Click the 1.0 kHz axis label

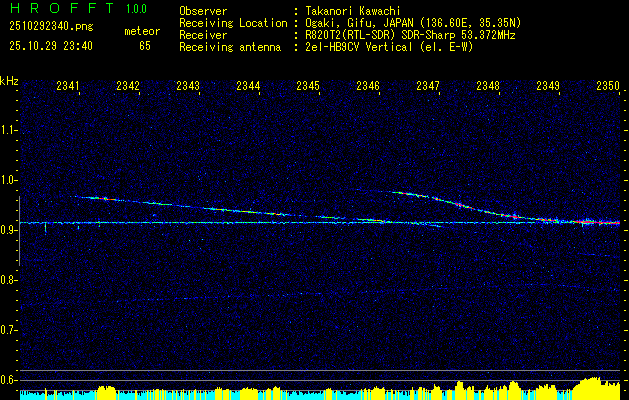(8, 180)
